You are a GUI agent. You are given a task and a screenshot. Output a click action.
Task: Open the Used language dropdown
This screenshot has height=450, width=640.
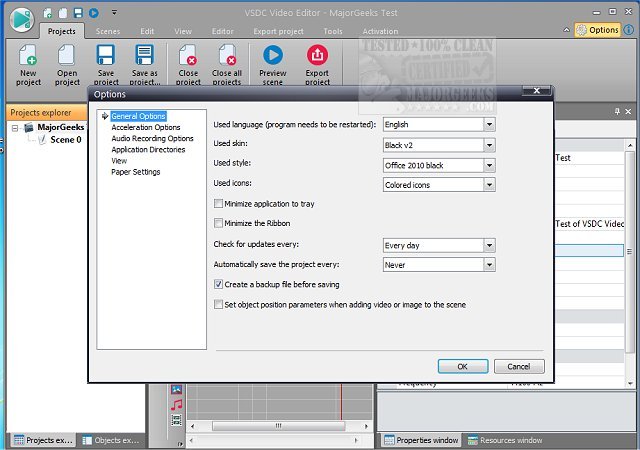pyautogui.click(x=489, y=124)
